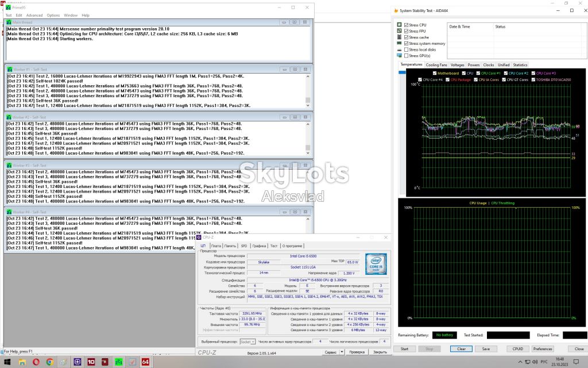Switch to Voltages tab in AIDA64

pos(457,65)
